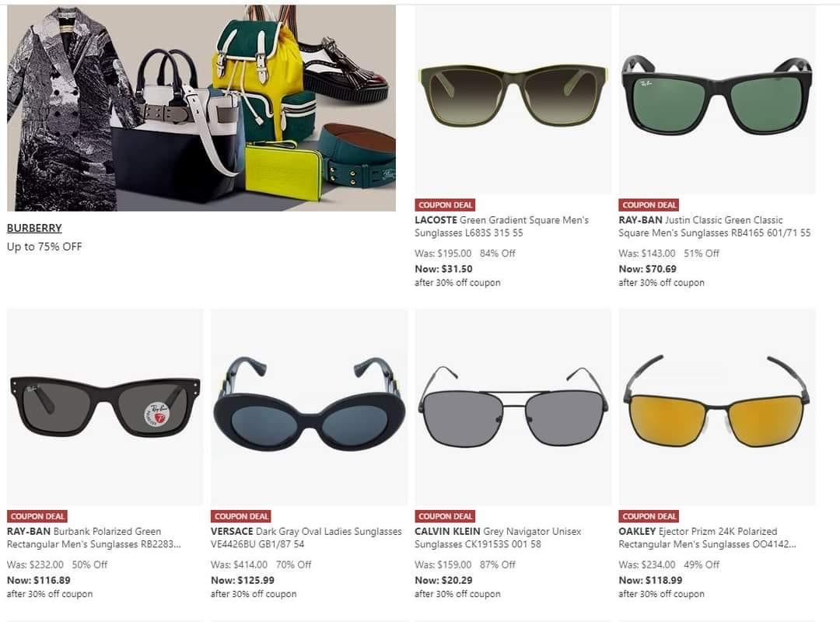Click the Versace Dark Gray Oval title
Viewport: 840px width, 622px height.
(306, 538)
